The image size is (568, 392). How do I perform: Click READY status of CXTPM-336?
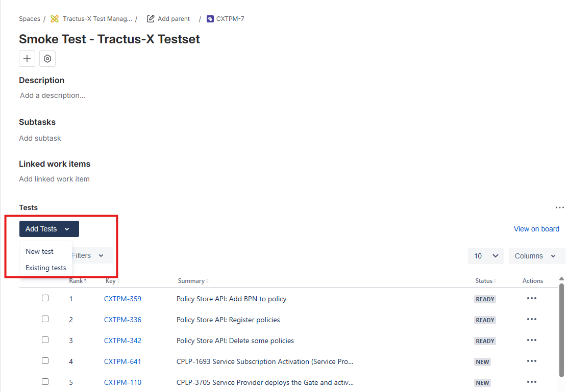(x=485, y=320)
